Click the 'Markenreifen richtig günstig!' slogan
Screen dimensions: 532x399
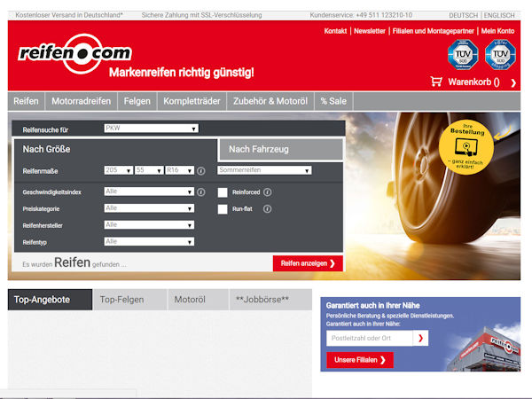[x=182, y=73]
